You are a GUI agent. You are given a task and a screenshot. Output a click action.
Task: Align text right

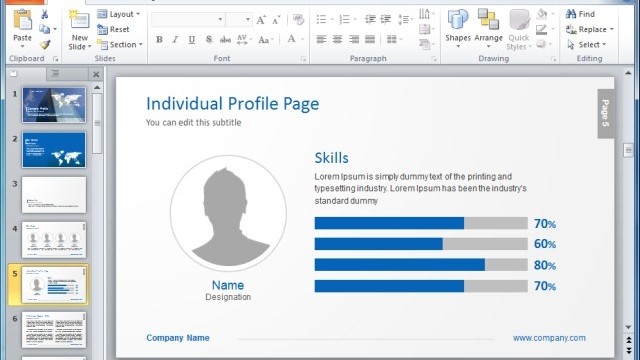click(354, 39)
